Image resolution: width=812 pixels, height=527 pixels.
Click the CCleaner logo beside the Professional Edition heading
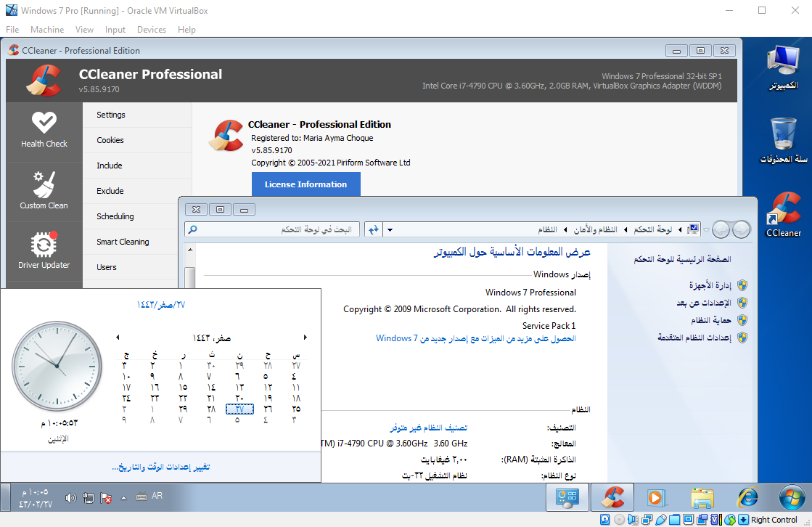[x=226, y=136]
